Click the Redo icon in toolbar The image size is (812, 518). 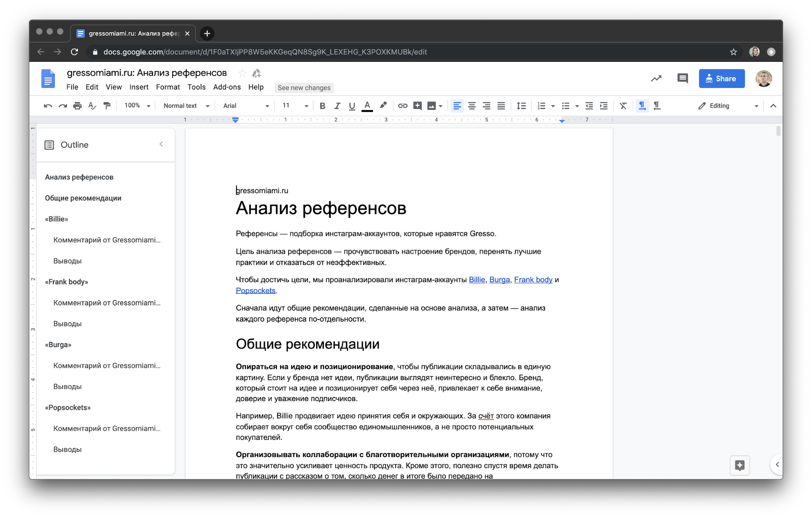pos(63,106)
